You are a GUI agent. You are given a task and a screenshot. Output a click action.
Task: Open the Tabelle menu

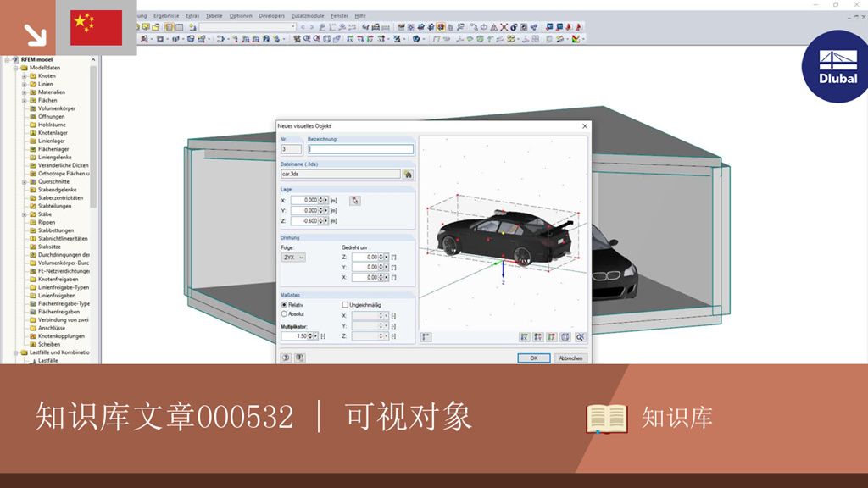coord(214,16)
